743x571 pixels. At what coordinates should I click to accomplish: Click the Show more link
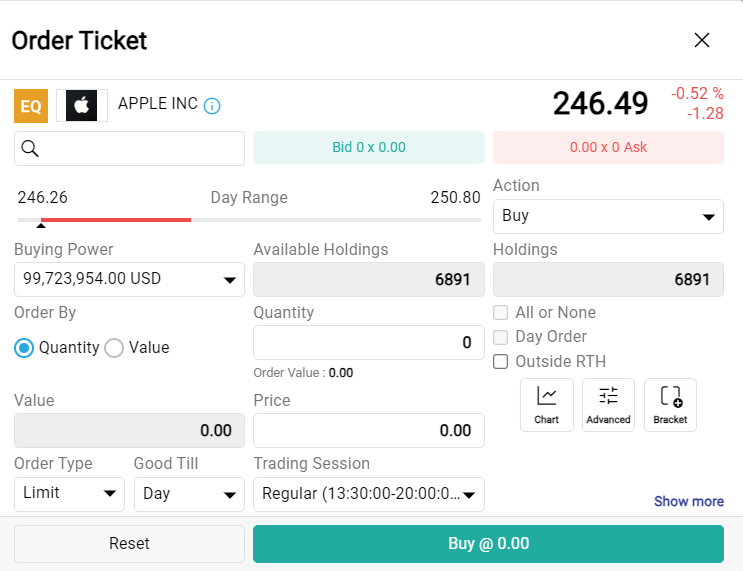click(688, 501)
